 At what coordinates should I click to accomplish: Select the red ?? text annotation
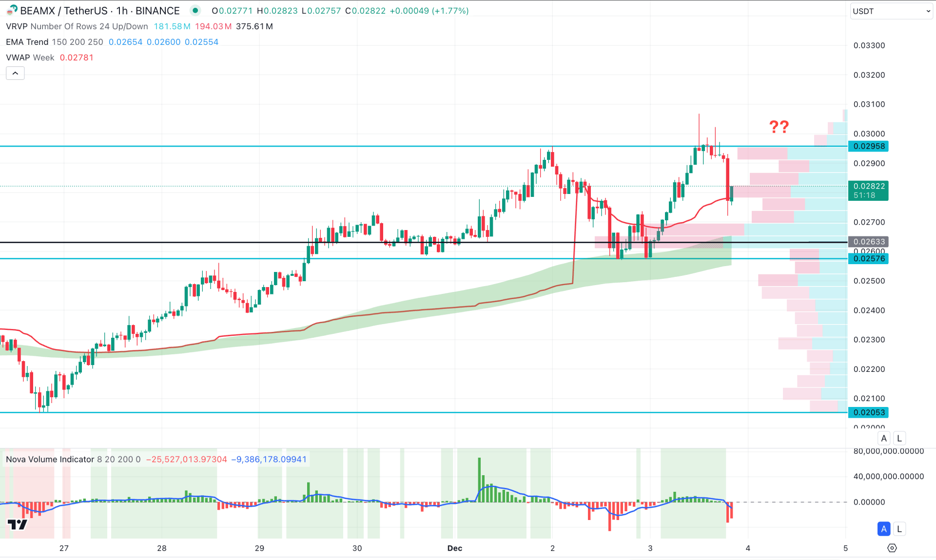[779, 127]
